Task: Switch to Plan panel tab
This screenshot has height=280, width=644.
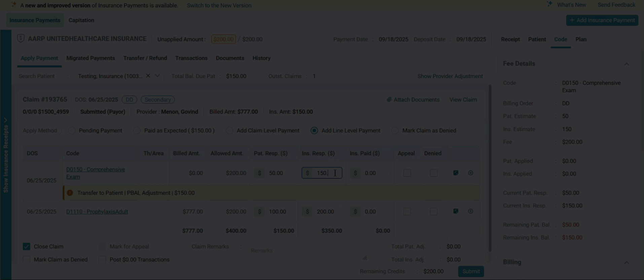Action: click(x=581, y=39)
